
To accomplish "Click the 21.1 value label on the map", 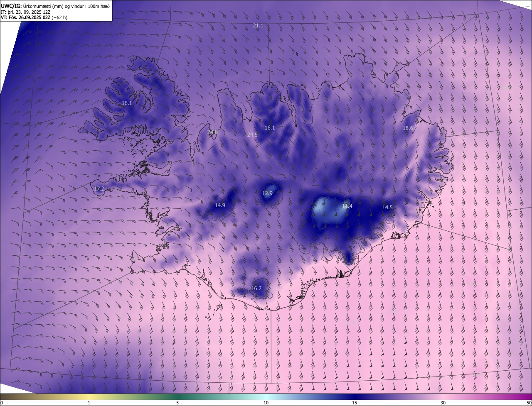I will 258,26.
